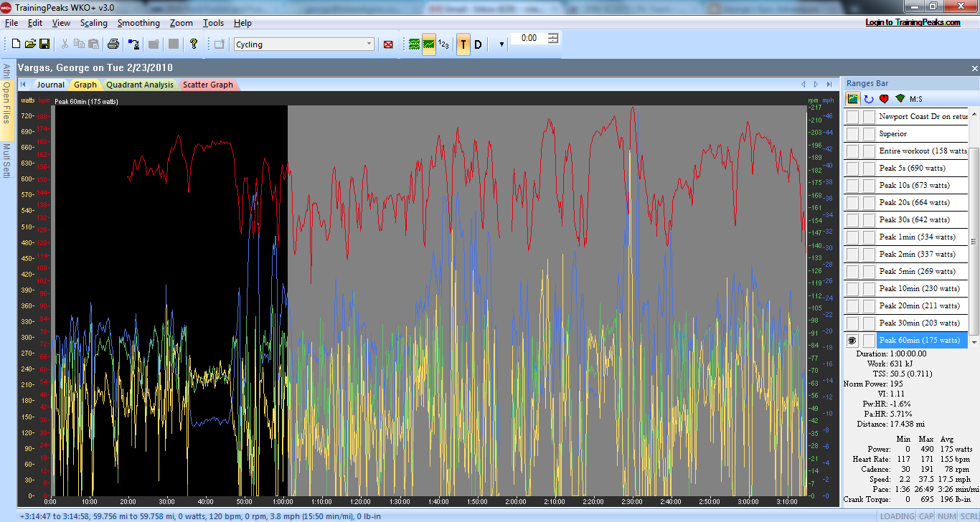Hide the Peak 60min range eye icon
This screenshot has height=522, width=980.
coord(852,341)
